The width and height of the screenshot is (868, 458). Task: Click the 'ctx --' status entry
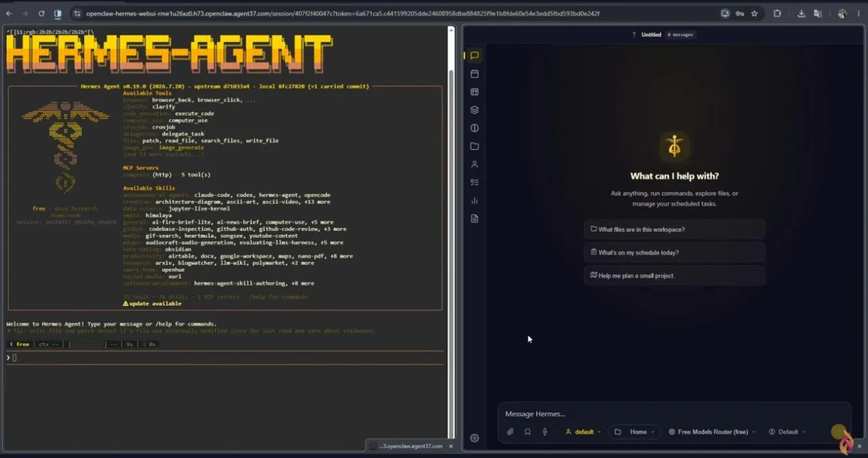(x=48, y=344)
